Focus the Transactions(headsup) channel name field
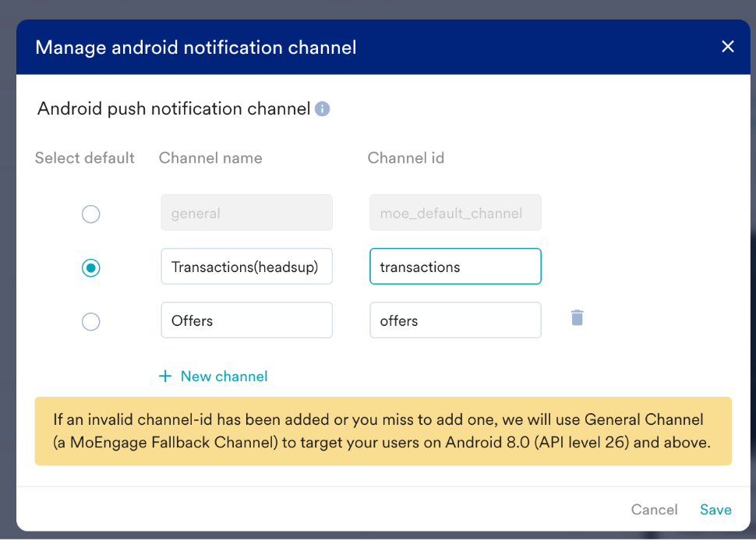The width and height of the screenshot is (756, 541). (247, 266)
